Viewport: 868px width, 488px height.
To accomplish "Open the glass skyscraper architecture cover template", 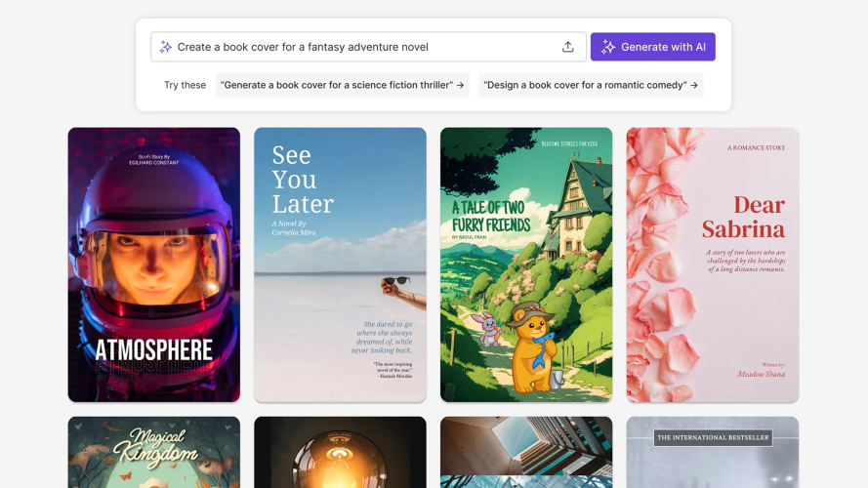I will pyautogui.click(x=526, y=452).
